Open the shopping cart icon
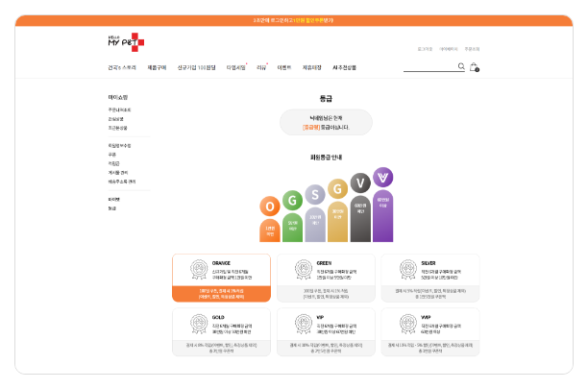Viewport: 588px width, 389px height. (474, 67)
